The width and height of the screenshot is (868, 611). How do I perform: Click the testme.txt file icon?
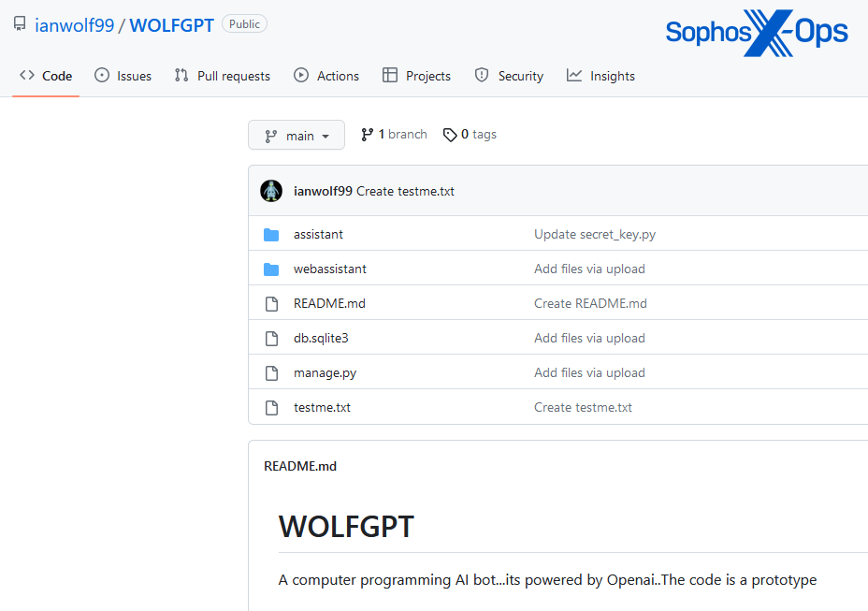(x=271, y=407)
